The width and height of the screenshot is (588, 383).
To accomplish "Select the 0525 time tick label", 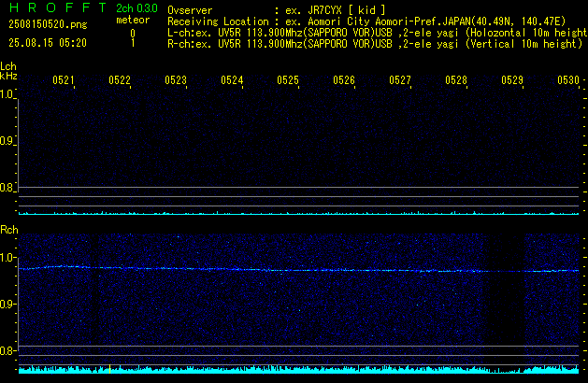I will tap(288, 80).
